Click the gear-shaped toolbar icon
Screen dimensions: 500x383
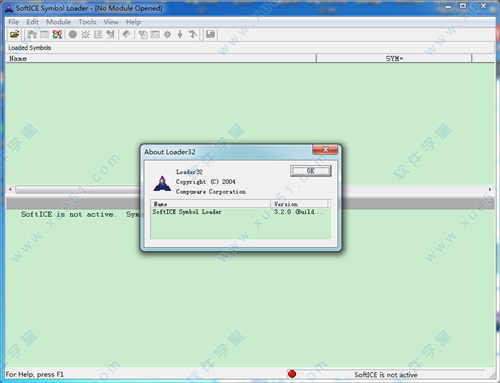pos(167,34)
